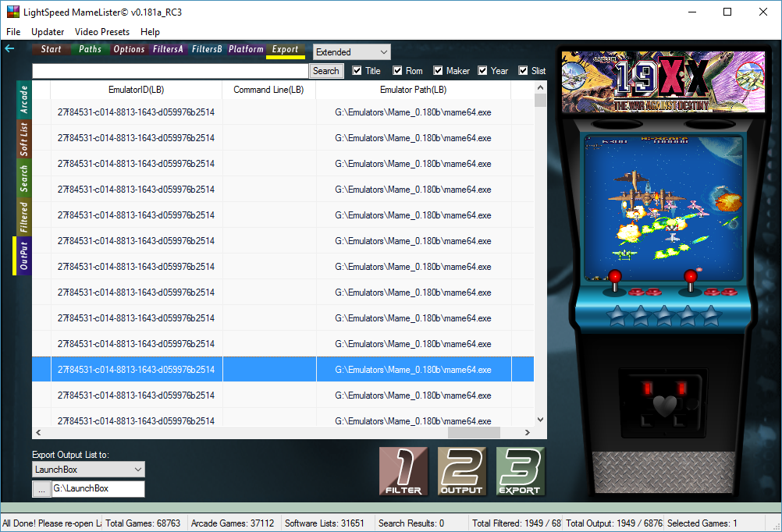This screenshot has width=782, height=532.
Task: Open the Help menu
Action: coord(150,32)
